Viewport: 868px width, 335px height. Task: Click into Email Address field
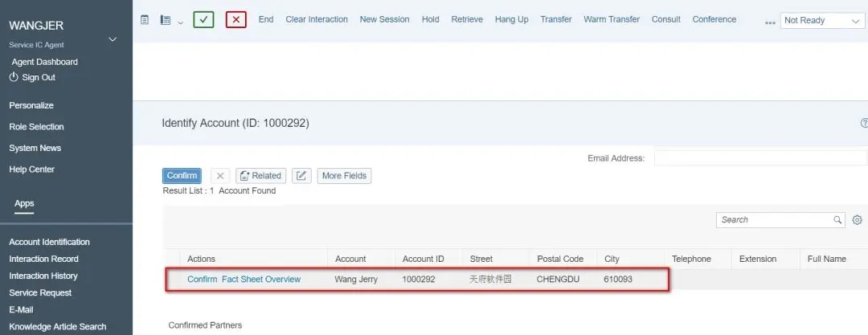(x=760, y=157)
